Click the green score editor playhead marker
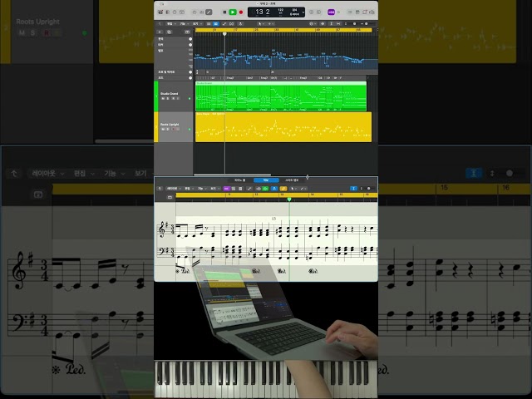This screenshot has width=532, height=399. coord(289,199)
